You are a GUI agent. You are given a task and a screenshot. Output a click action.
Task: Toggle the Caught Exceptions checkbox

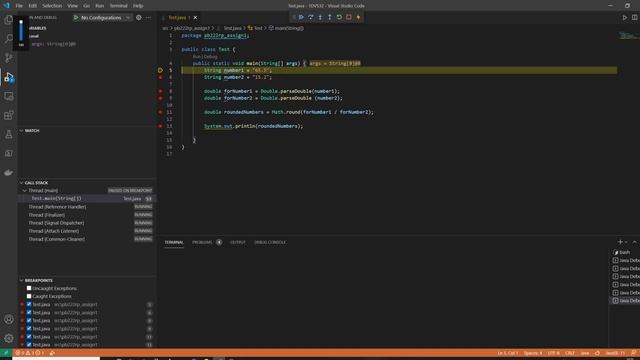(29, 296)
